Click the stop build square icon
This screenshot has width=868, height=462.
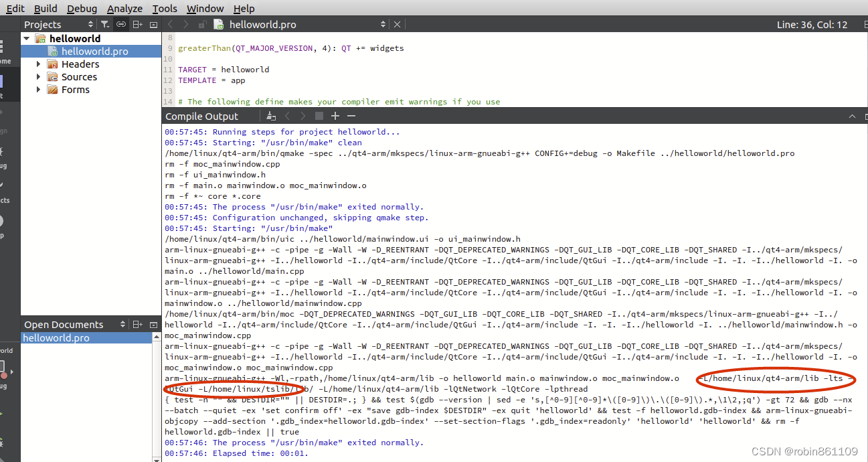[x=319, y=116]
